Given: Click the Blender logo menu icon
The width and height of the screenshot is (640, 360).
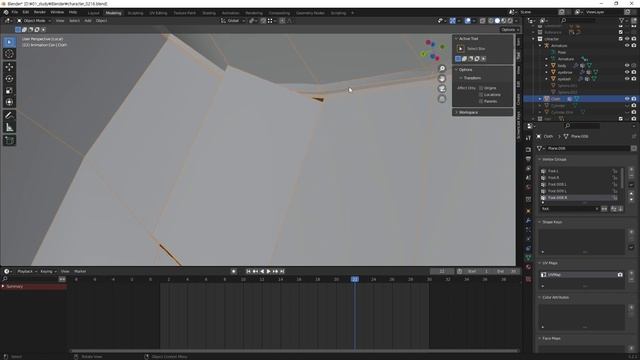Looking at the screenshot, I should coord(6,12).
